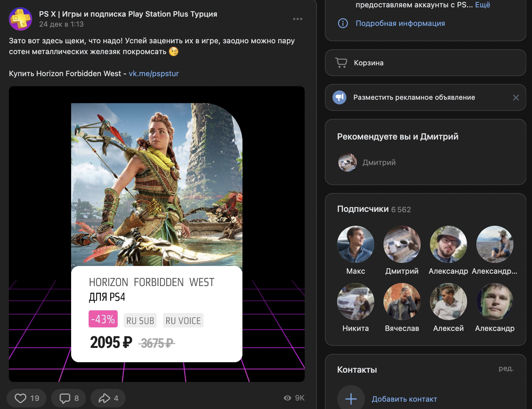Viewport: 532px width, 409px height.
Task: Click Разместить рекламное объявление
Action: pos(414,97)
